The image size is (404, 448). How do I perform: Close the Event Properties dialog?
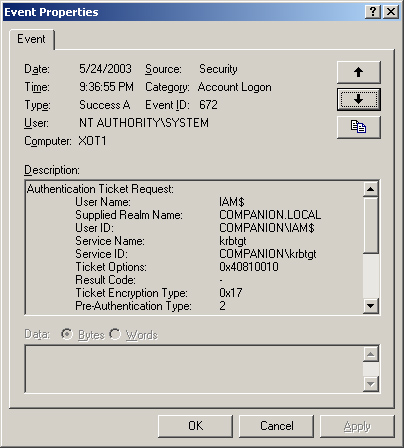pos(391,12)
